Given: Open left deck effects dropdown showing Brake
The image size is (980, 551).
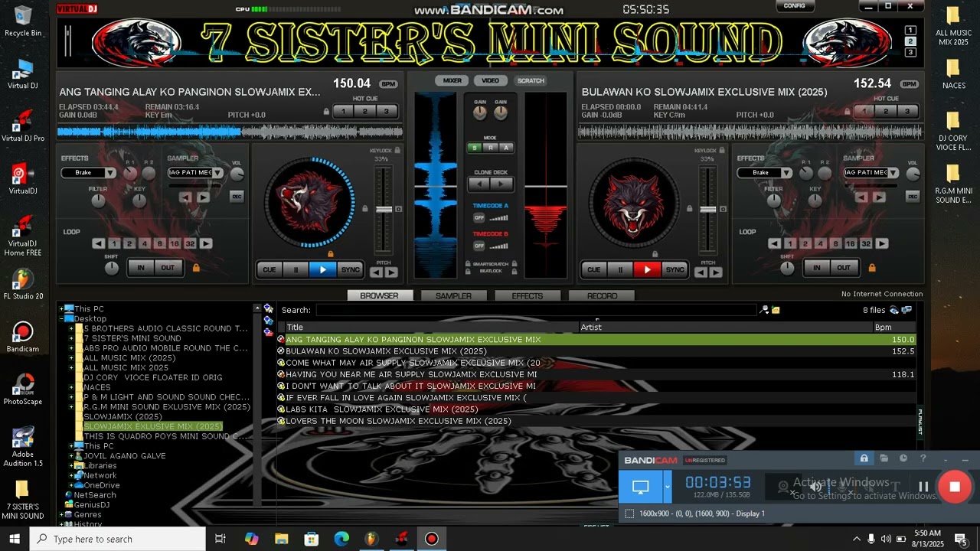Looking at the screenshot, I should 88,173.
